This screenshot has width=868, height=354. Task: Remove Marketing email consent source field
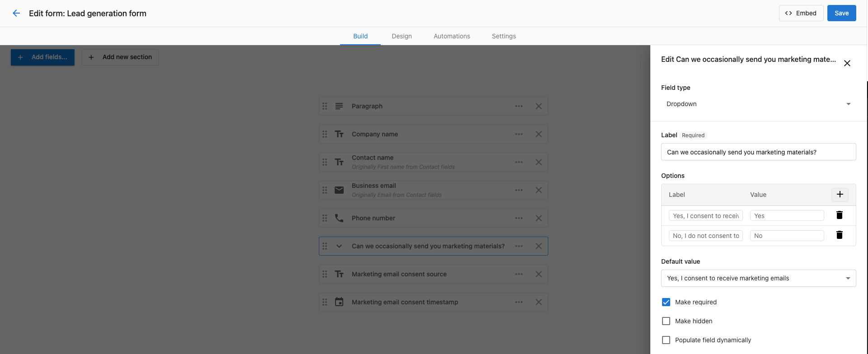539,274
